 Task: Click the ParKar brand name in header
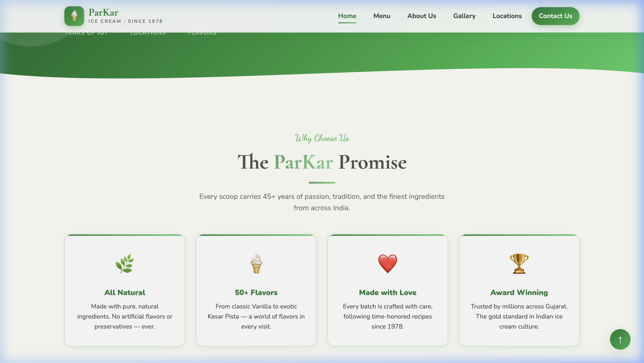point(103,12)
